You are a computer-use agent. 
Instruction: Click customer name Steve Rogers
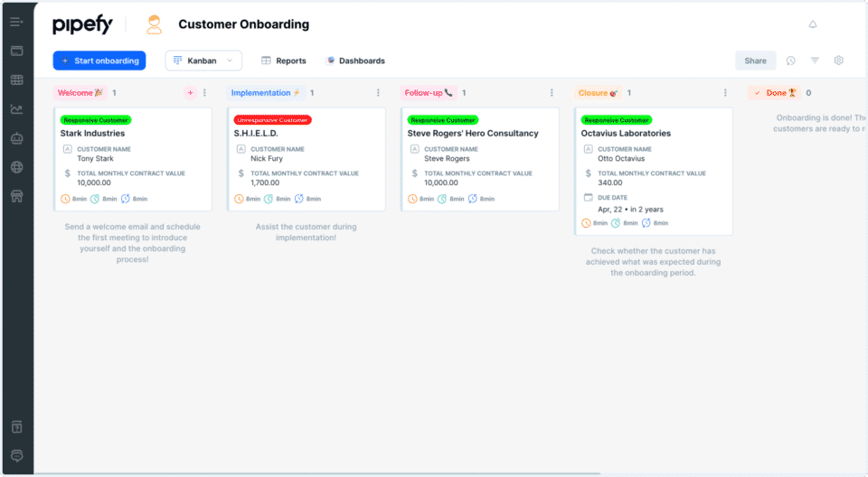tap(447, 159)
